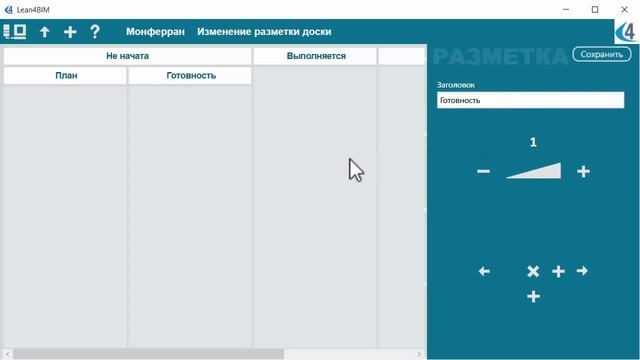This screenshot has height=360, width=640.
Task: Save layout with Сохранить button
Action: tap(602, 54)
